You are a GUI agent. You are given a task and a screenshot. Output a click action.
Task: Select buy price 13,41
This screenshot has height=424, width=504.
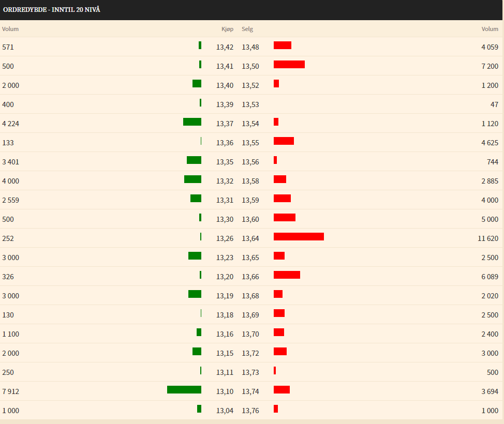click(x=225, y=66)
